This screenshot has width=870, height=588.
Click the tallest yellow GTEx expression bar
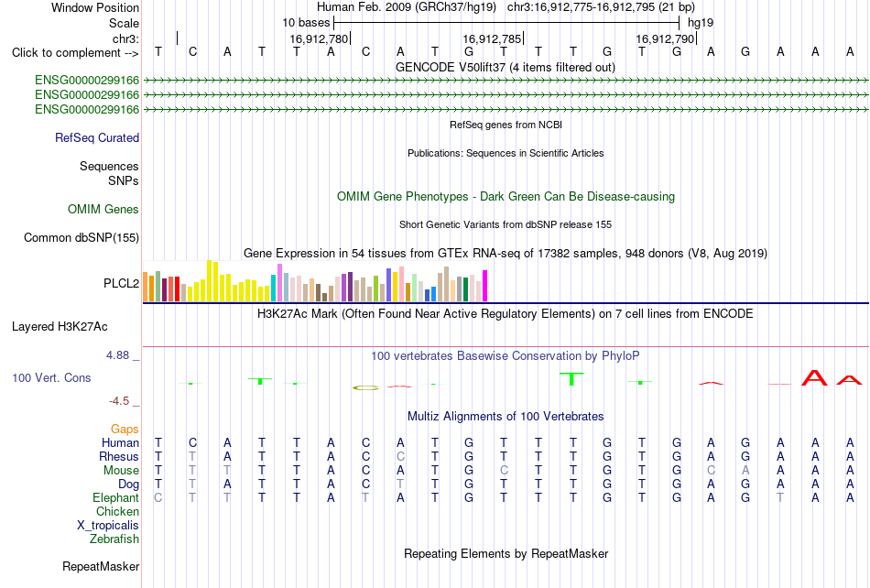coord(209,280)
